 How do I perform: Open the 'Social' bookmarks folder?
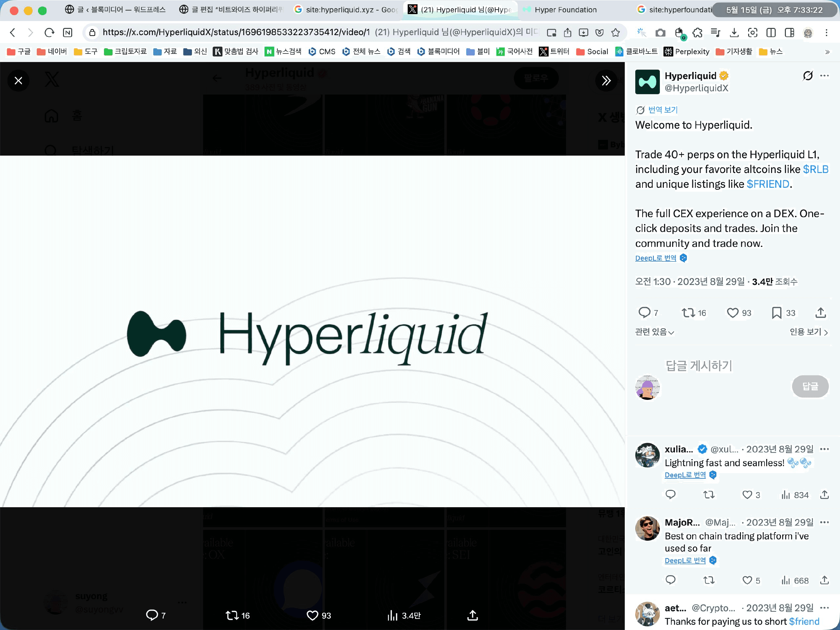pos(592,51)
